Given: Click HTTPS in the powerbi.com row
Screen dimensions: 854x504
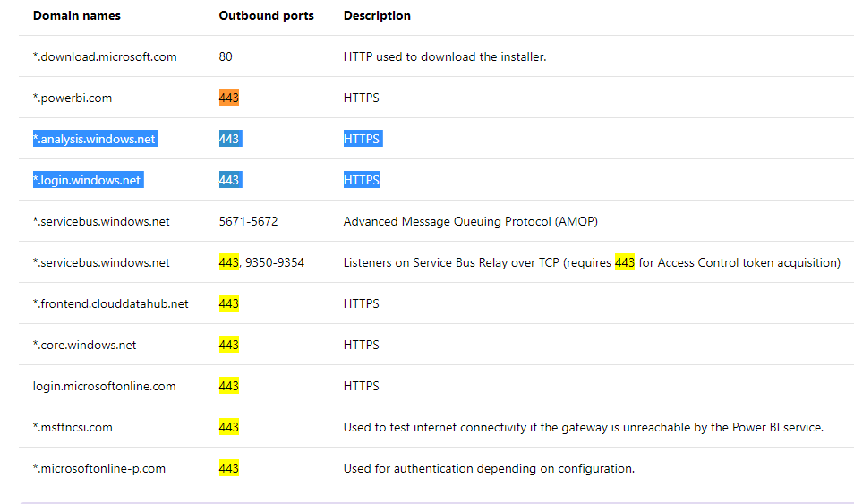Looking at the screenshot, I should point(361,98).
